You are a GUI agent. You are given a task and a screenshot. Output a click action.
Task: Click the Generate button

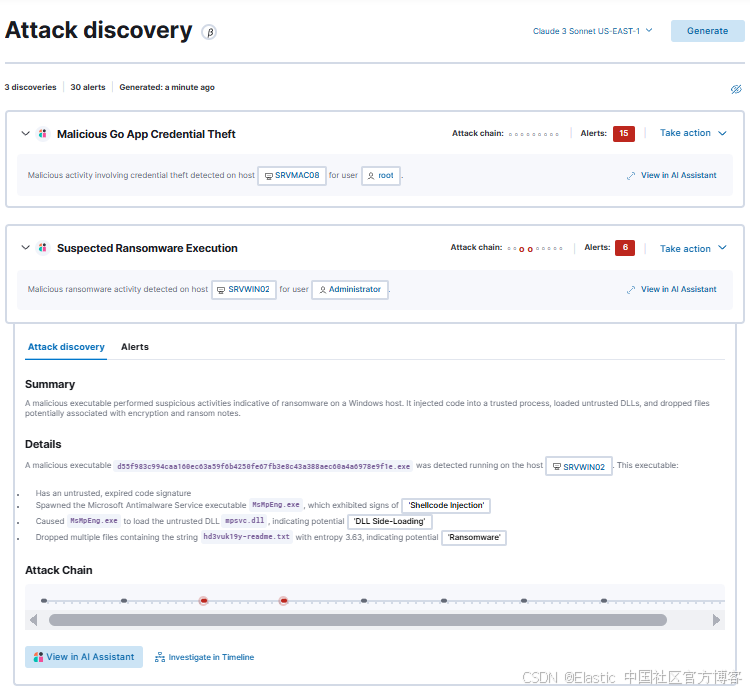pos(707,31)
